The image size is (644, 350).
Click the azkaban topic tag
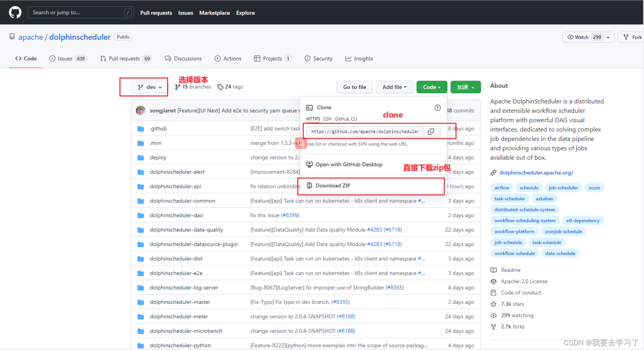click(x=544, y=199)
